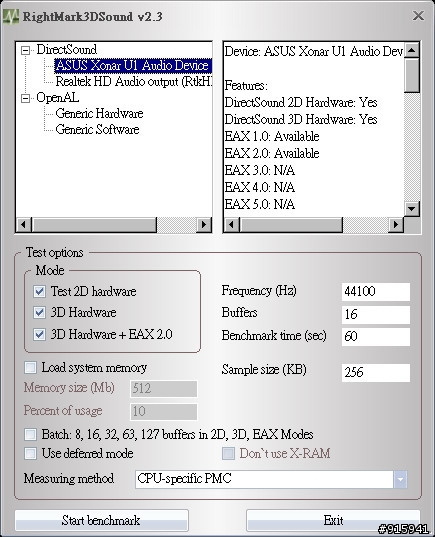Open the Measuring method dropdown arrow

click(x=400, y=479)
